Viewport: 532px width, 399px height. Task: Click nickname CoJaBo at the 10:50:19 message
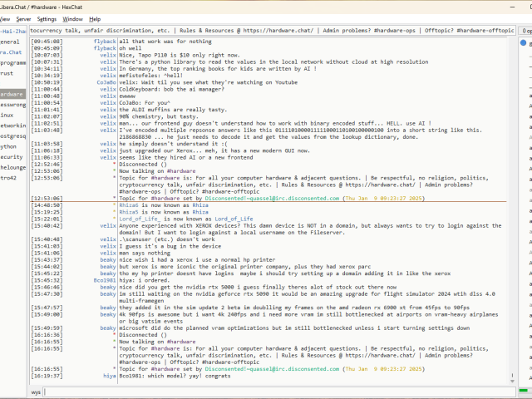[x=106, y=82]
